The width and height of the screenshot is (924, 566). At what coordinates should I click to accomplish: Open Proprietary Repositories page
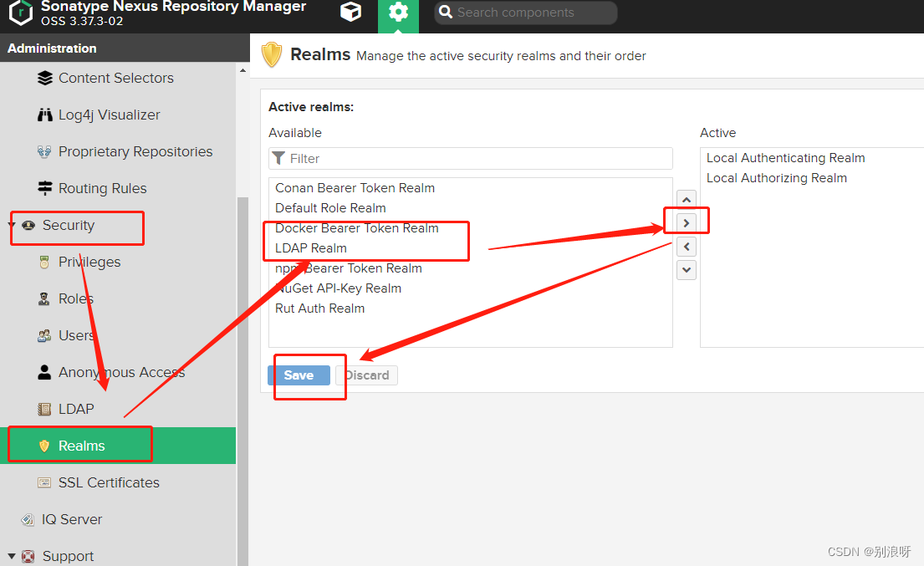135,152
